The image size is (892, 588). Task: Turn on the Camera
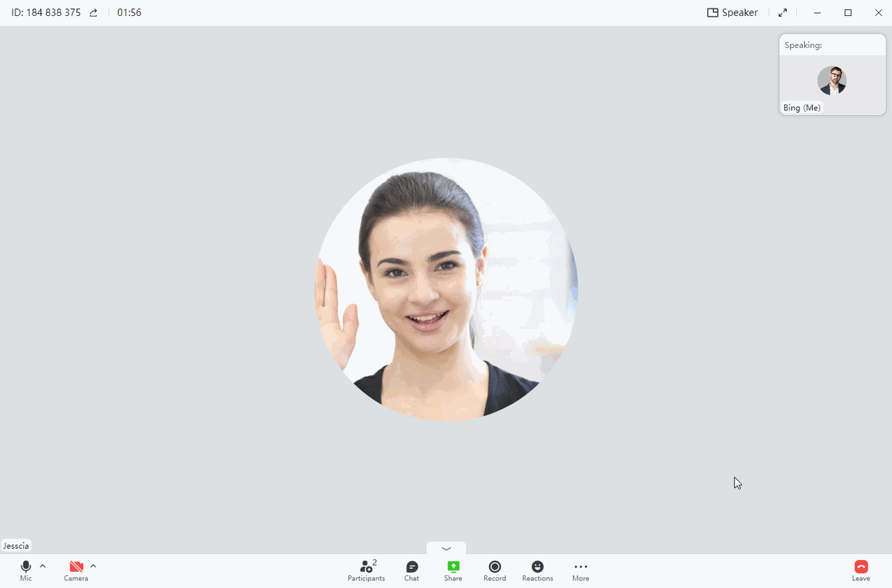[75, 571]
